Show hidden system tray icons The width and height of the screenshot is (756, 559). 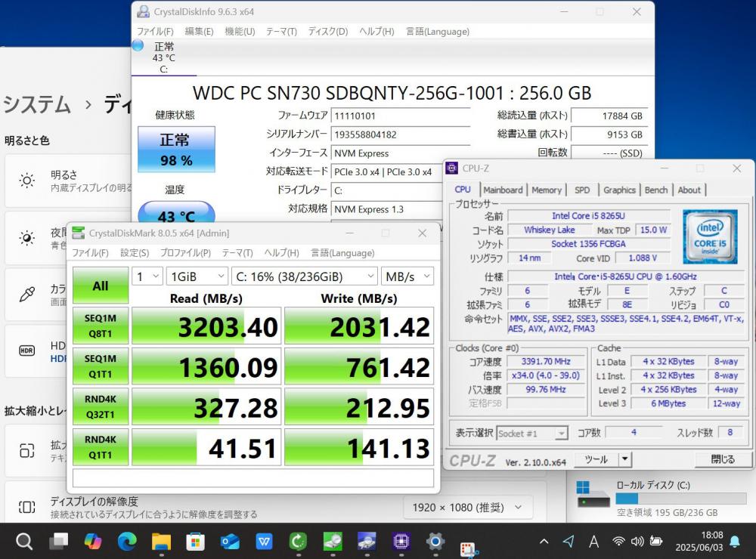click(544, 542)
